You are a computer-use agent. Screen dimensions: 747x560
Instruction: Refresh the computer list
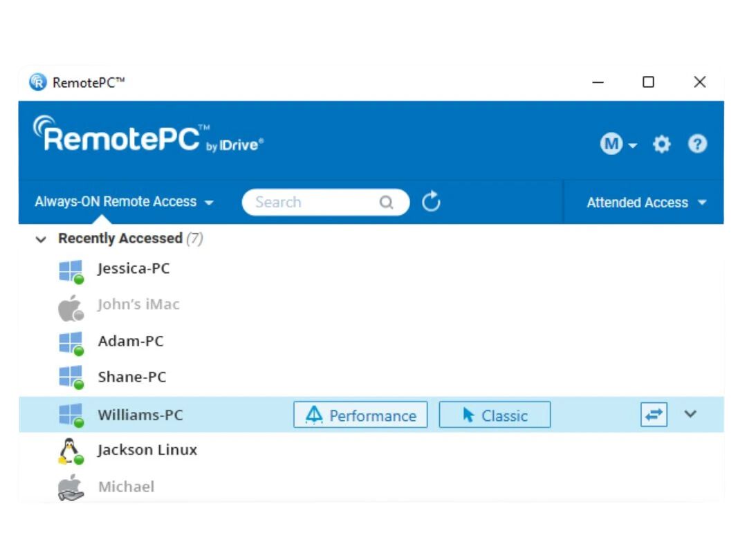coord(431,201)
